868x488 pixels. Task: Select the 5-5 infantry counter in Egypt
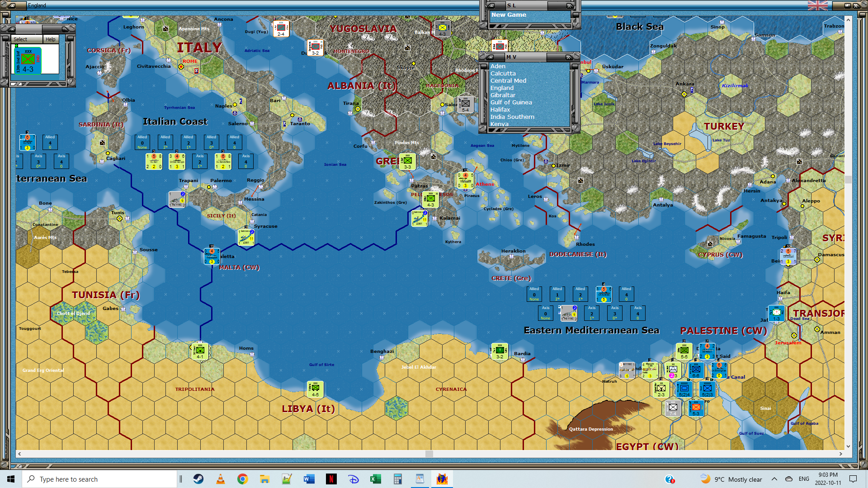684,351
